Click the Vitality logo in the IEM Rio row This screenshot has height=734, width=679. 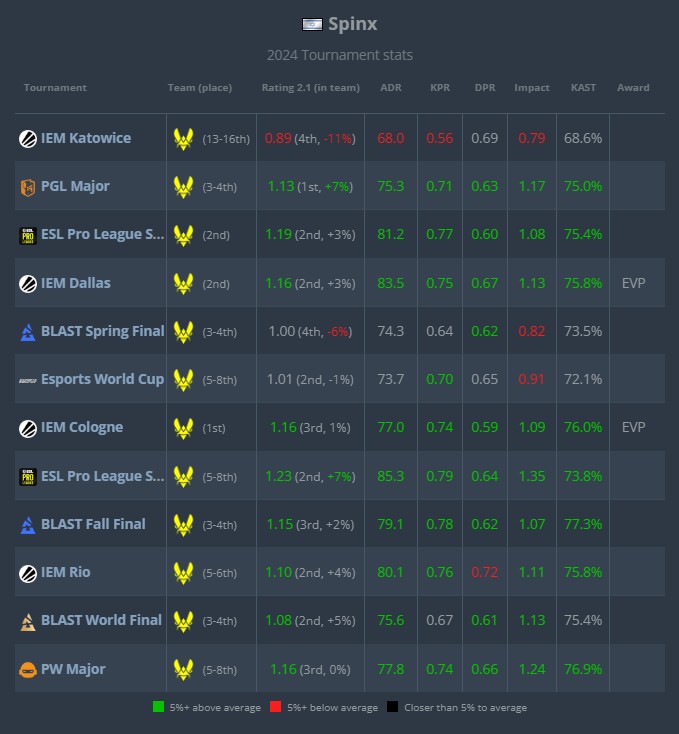coord(183,573)
